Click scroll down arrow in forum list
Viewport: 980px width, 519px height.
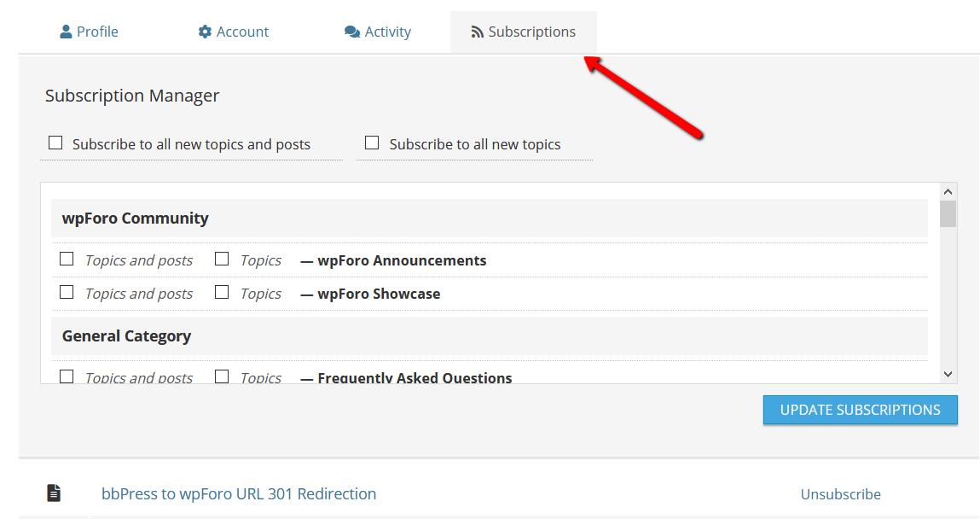tap(948, 374)
